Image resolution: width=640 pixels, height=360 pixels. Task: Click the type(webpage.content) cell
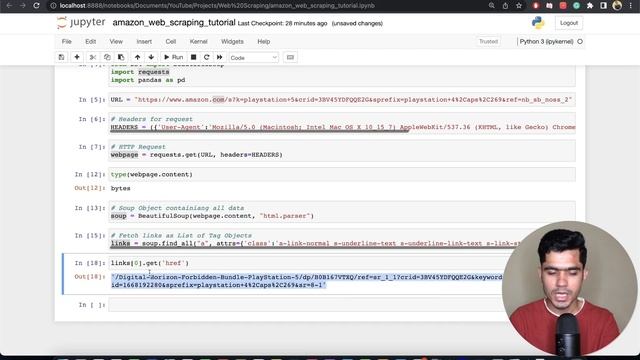click(x=342, y=174)
